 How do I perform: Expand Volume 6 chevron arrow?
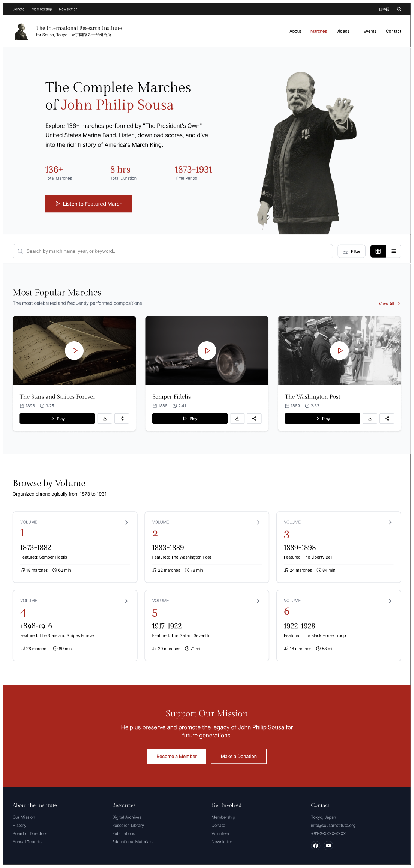pos(390,601)
